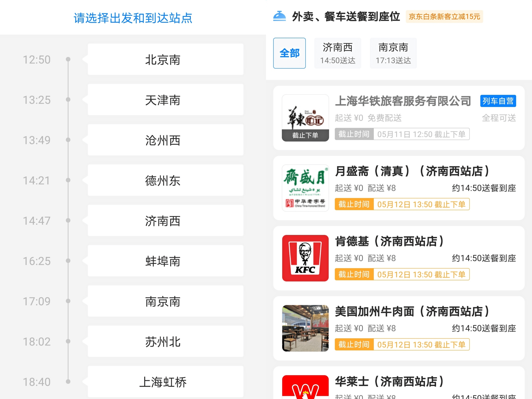The height and width of the screenshot is (399, 532).
Task: Pick 南京南 in station timeline
Action: tap(165, 301)
